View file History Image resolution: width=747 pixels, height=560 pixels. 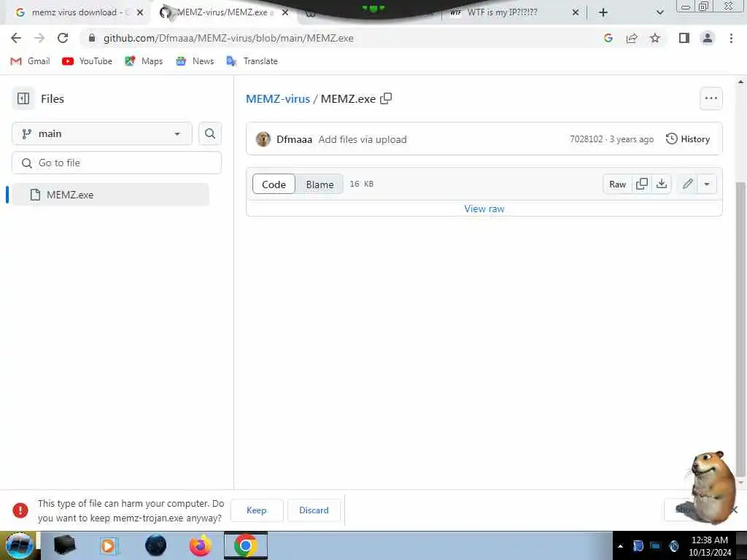tap(687, 139)
